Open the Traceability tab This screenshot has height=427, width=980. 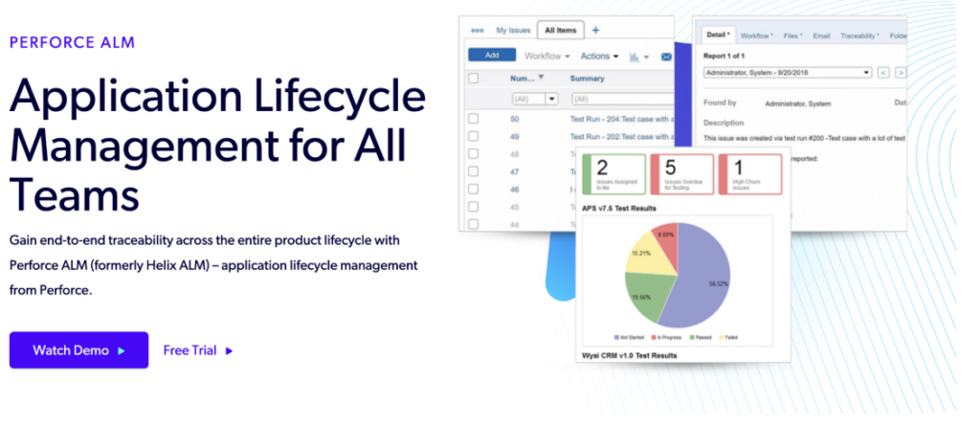860,35
